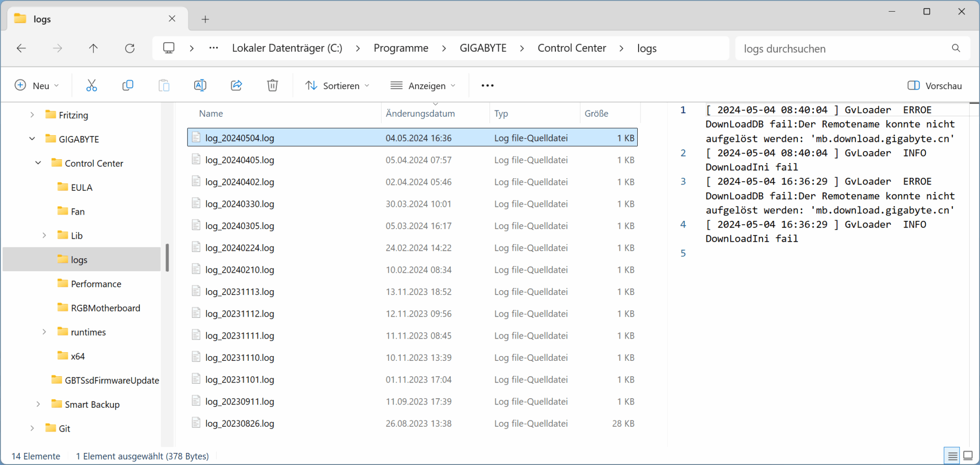Sort files by Änderungsdatum column header

[x=420, y=114]
